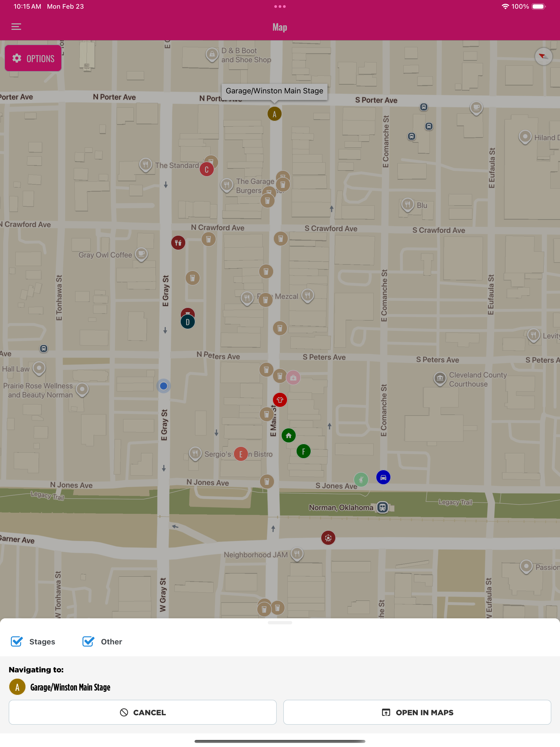560x747 pixels.
Task: Uncheck the Stages checkbox
Action: click(17, 642)
